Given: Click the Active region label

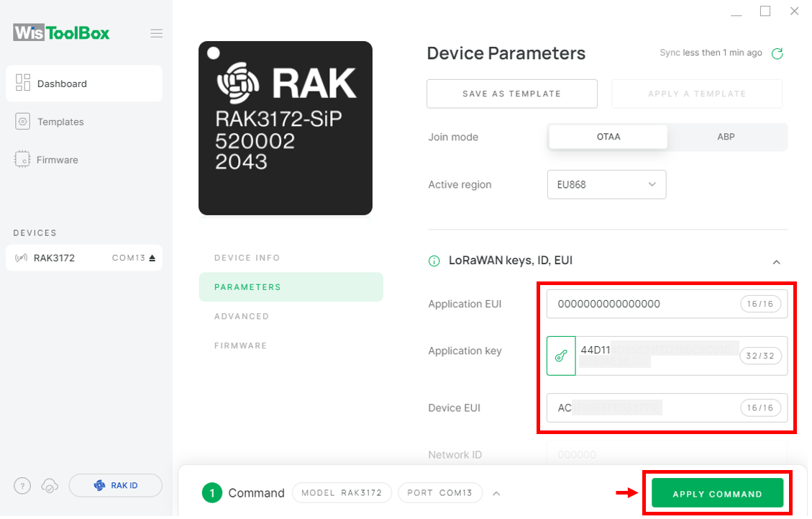Looking at the screenshot, I should tap(460, 185).
